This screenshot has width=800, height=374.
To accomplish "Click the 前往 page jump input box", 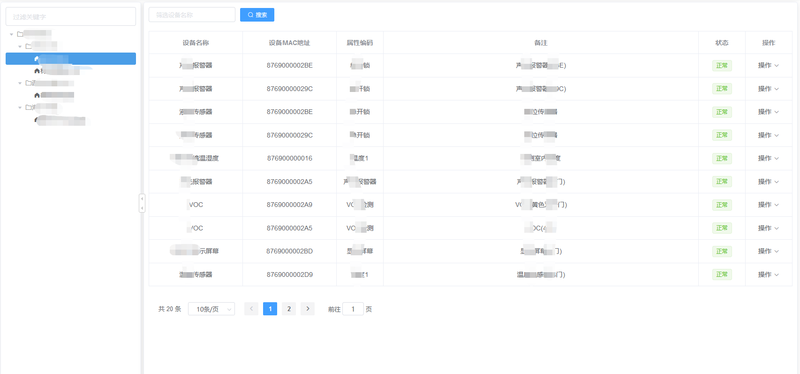I will click(353, 309).
